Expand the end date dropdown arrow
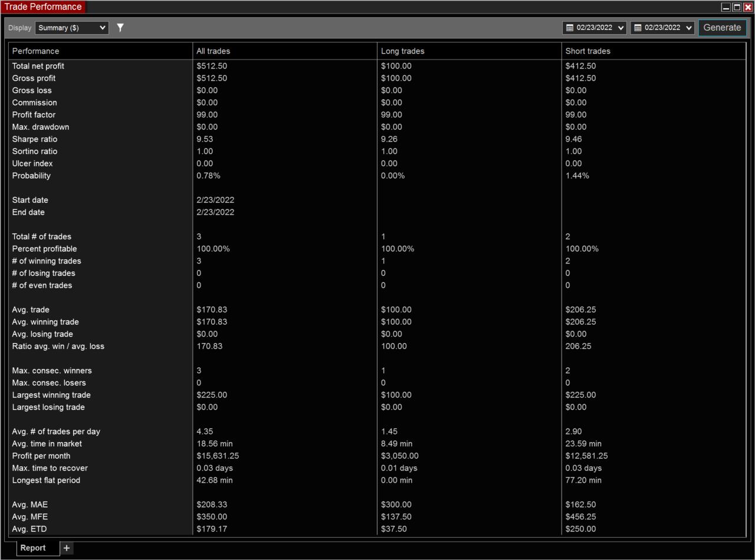This screenshot has width=755, height=560. (689, 28)
